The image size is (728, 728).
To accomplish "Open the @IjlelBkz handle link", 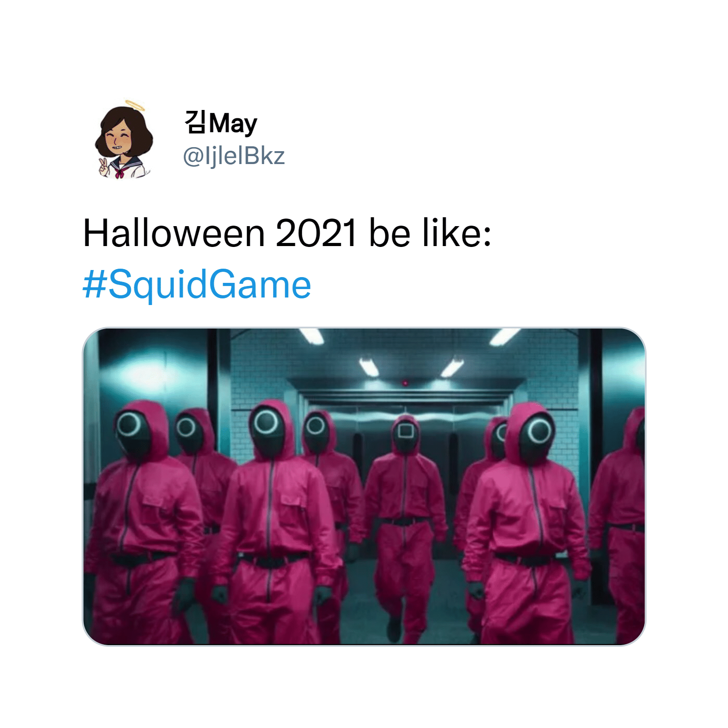I will pyautogui.click(x=234, y=156).
